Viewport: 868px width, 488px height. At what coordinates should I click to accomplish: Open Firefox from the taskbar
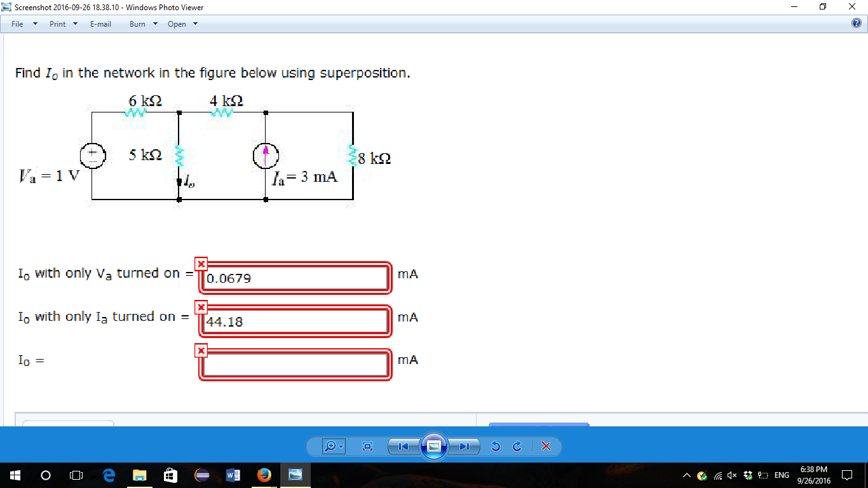pos(264,475)
